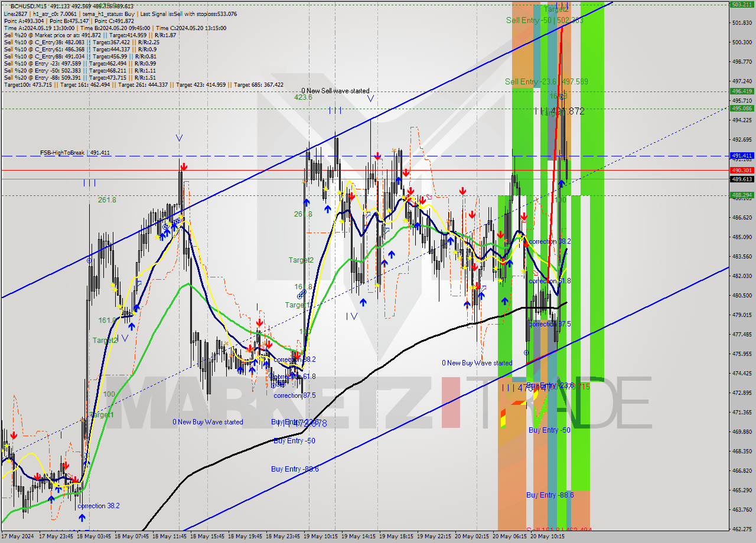Click the 'Target1' label under 'Target2' and '16.8'

point(297,305)
